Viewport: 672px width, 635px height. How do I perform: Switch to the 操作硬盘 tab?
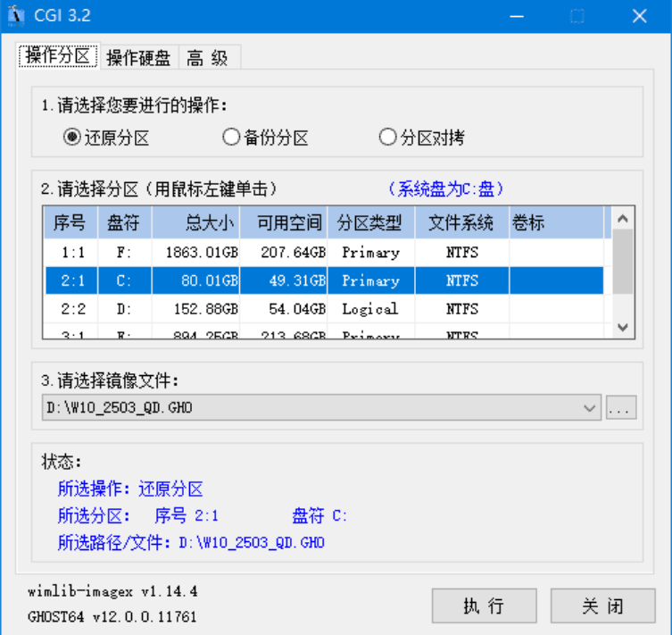138,58
